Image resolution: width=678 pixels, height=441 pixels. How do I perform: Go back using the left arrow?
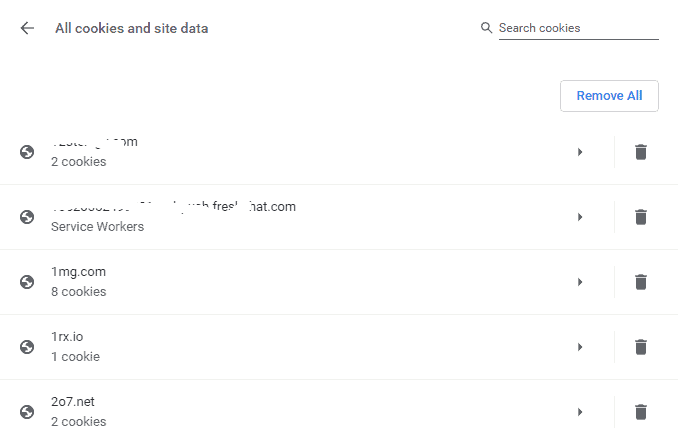27,29
